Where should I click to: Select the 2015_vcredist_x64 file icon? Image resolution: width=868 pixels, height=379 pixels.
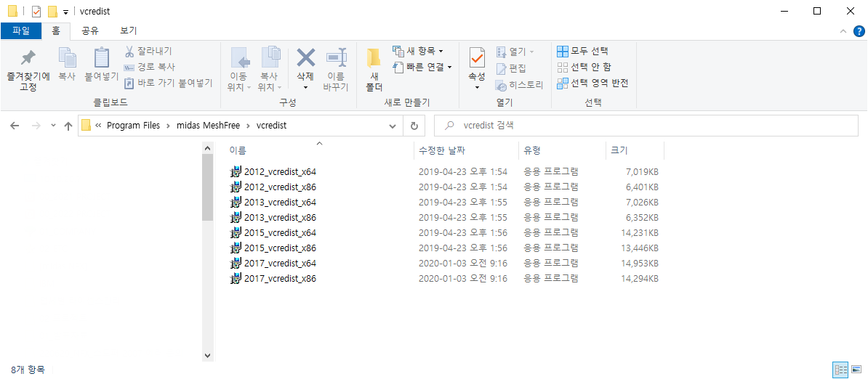236,232
